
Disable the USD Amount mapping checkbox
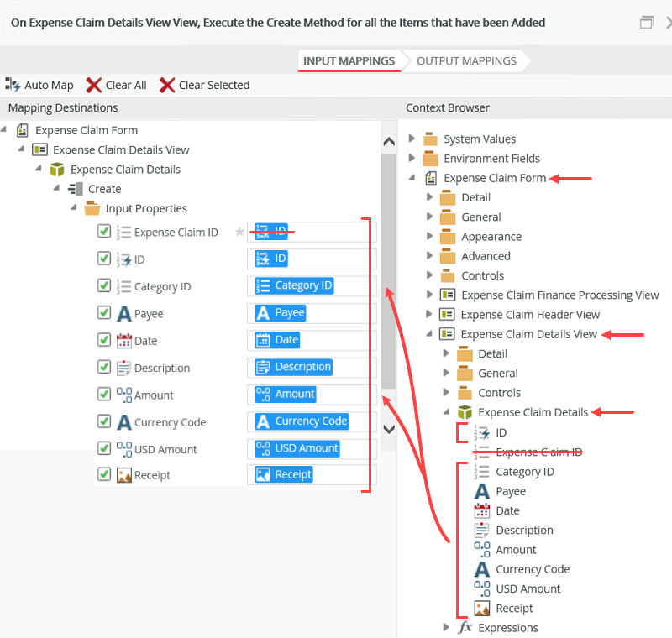tap(103, 448)
